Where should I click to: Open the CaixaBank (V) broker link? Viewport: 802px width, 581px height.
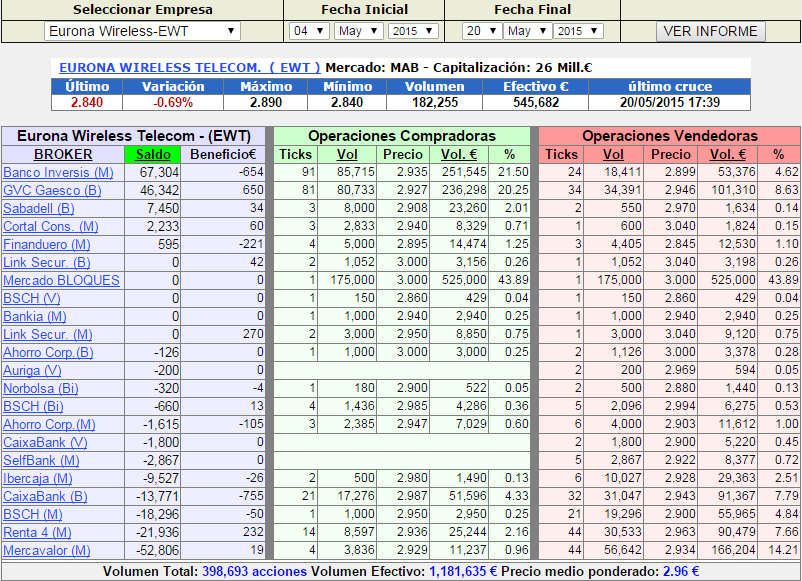(45, 442)
